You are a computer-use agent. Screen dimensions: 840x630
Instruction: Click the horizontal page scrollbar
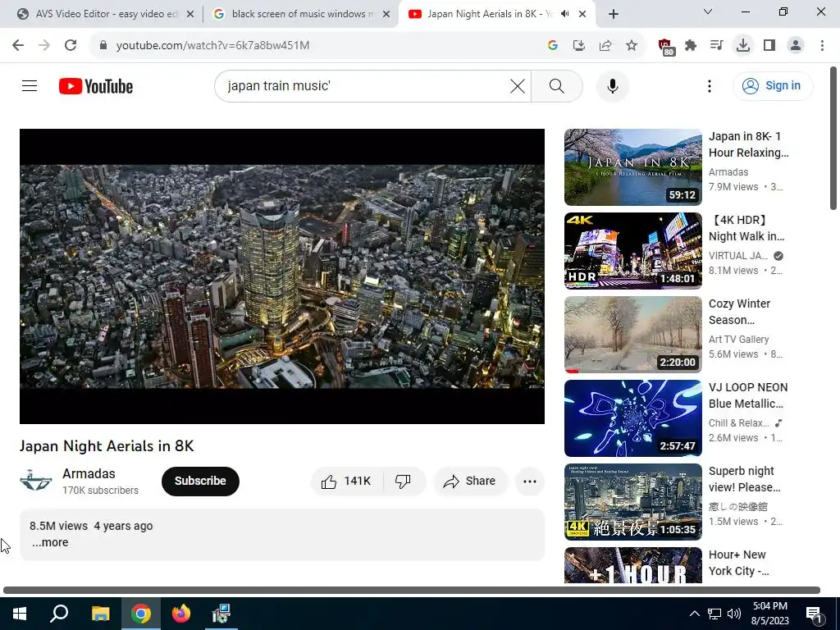point(412,591)
